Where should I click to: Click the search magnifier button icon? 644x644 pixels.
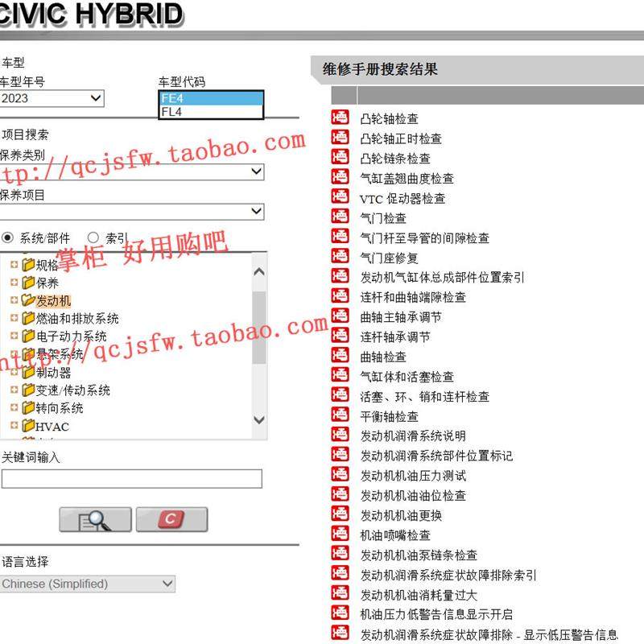[95, 519]
